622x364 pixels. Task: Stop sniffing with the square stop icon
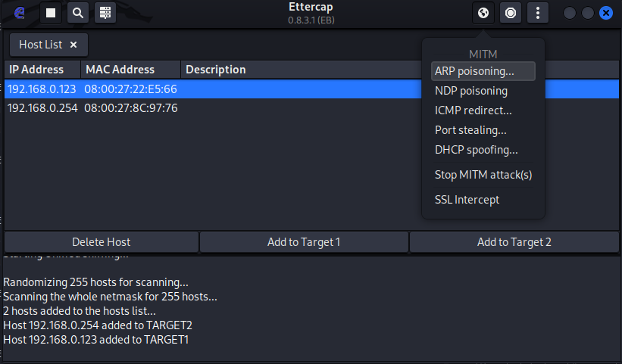click(51, 13)
